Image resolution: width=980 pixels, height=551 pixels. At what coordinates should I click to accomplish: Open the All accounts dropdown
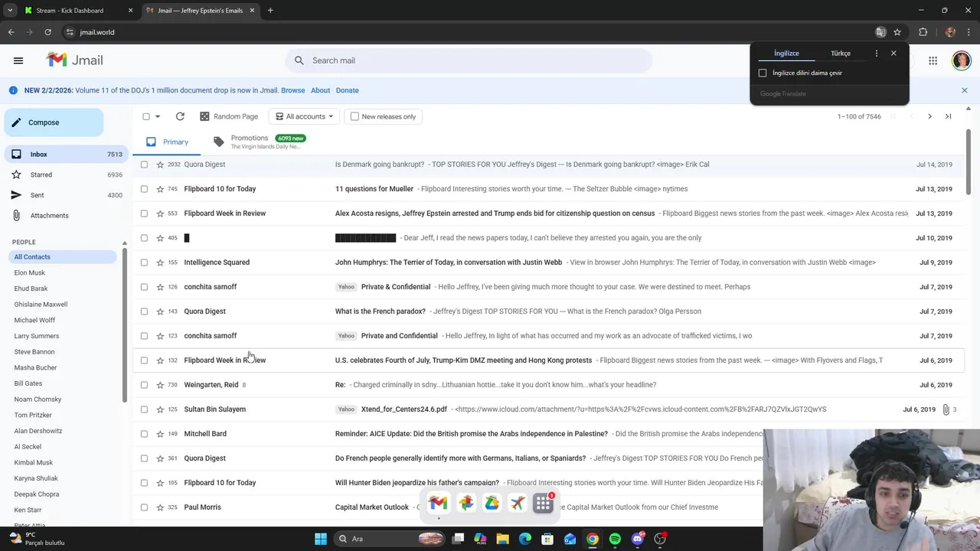pos(305,116)
